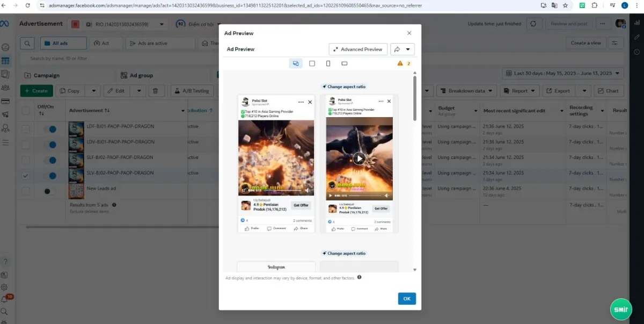Image resolution: width=644 pixels, height=324 pixels.
Task: Open the Audiences people icon in sidebar
Action: tap(5, 88)
